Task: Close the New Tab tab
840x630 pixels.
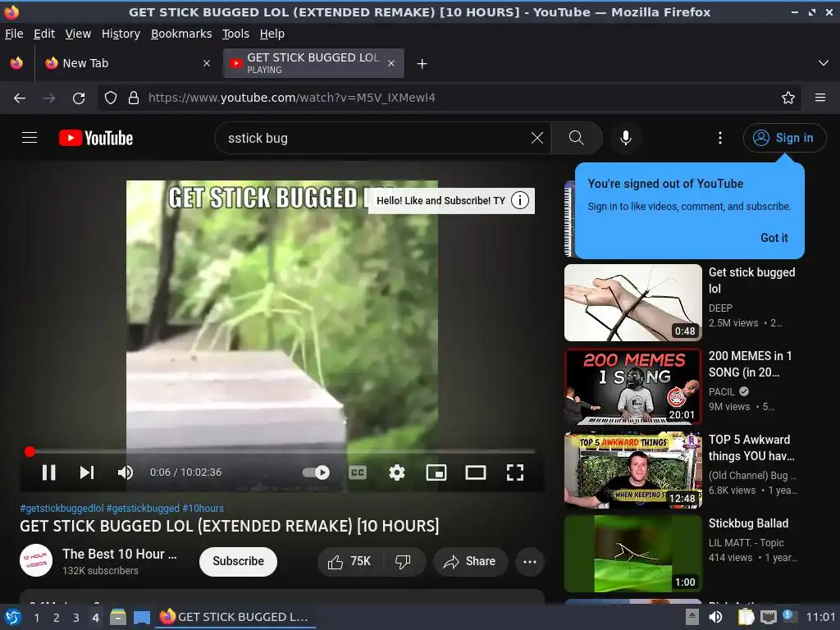Action: [x=206, y=63]
